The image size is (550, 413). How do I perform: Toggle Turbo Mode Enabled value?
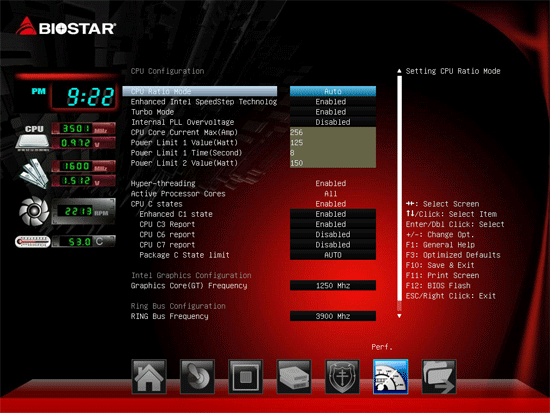[x=333, y=112]
